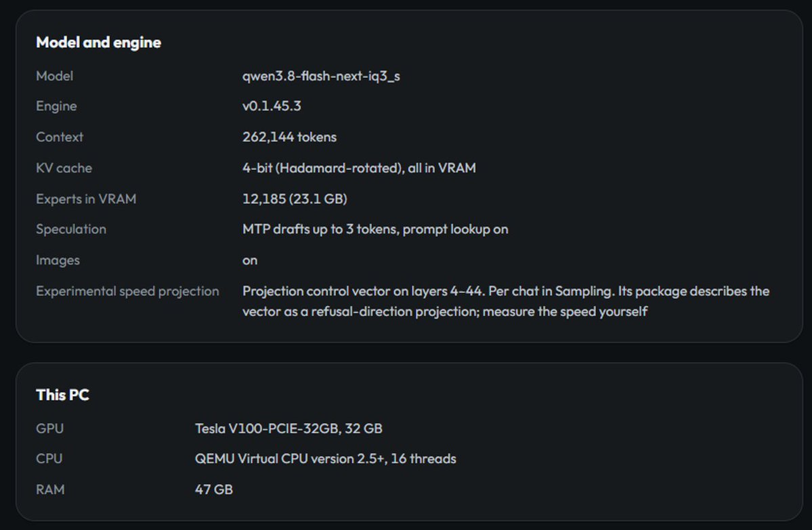The height and width of the screenshot is (530, 812).
Task: Click the KV cache row label
Action: coord(64,169)
